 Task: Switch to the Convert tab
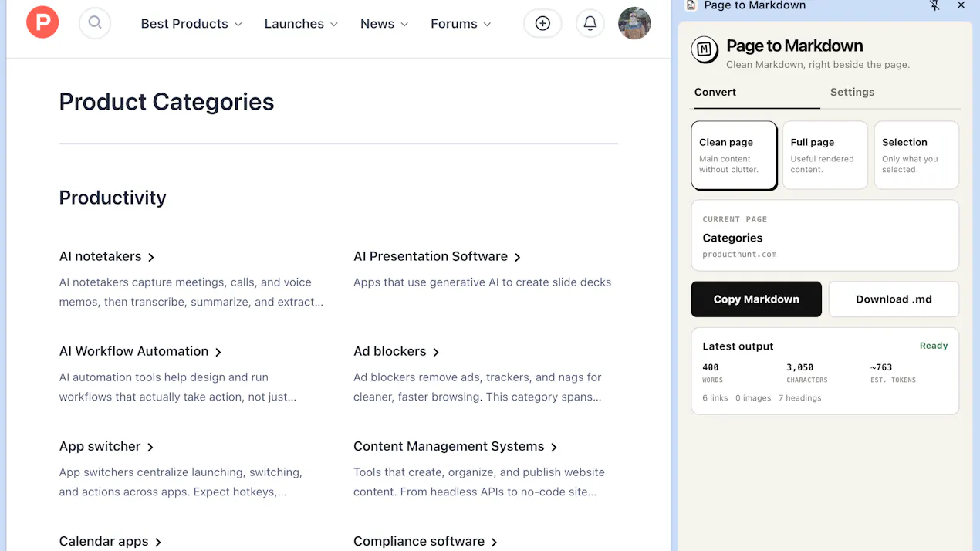pos(715,92)
